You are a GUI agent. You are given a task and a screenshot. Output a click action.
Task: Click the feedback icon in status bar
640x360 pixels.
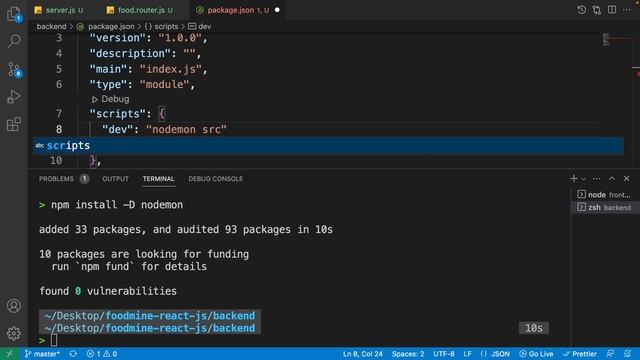click(x=610, y=353)
